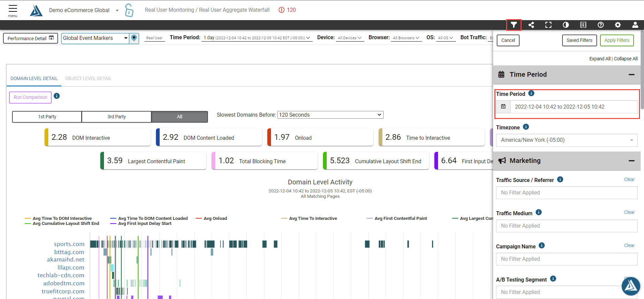Collapse the Marketing filter section
This screenshot has width=644, height=299.
632,161
